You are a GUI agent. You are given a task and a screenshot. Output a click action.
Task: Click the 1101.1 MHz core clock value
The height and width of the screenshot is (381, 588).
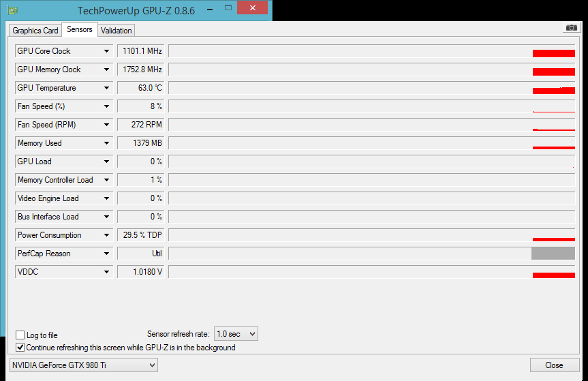point(141,51)
